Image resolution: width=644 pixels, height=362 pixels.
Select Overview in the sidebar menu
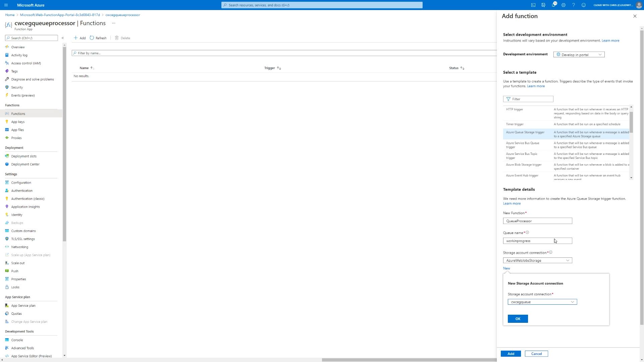coord(17,47)
